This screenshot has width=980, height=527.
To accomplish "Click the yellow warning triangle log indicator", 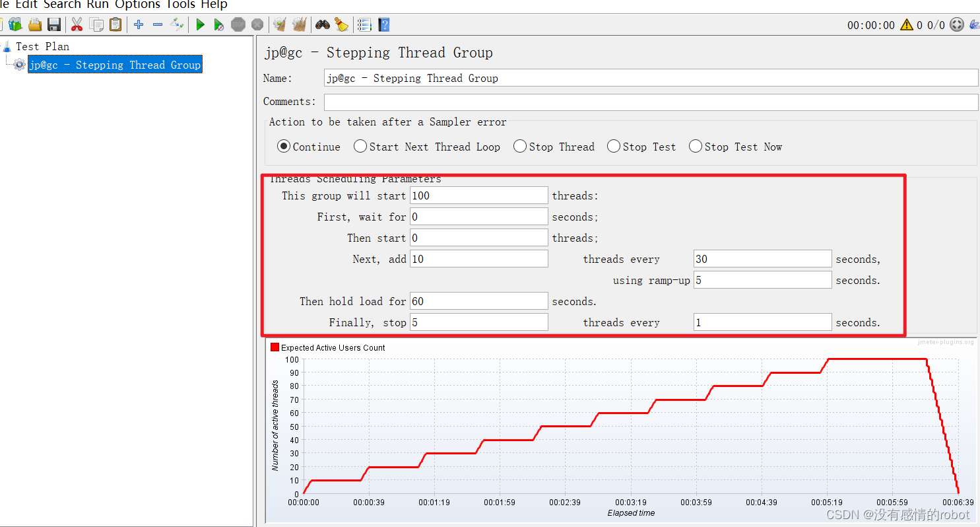I will tap(907, 25).
